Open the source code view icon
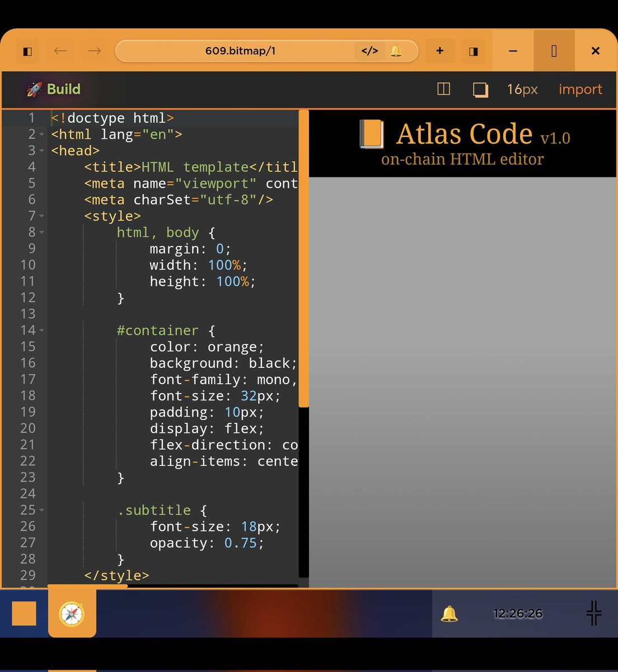 tap(369, 51)
